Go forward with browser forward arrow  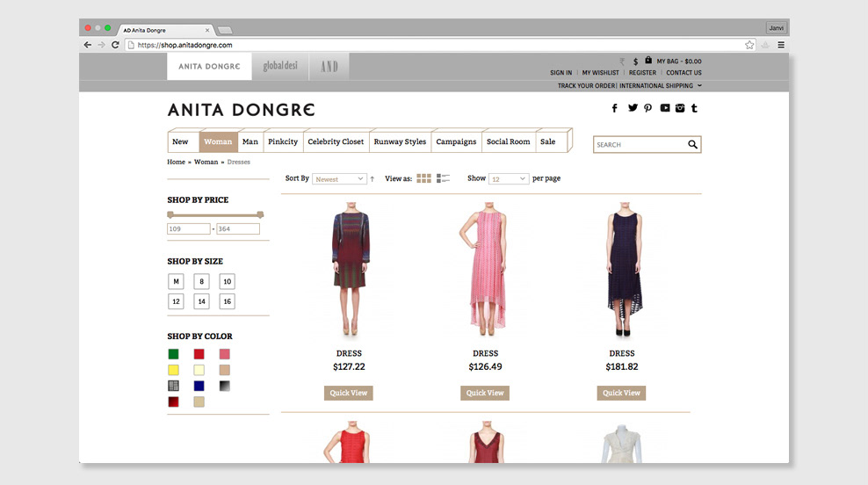[101, 45]
